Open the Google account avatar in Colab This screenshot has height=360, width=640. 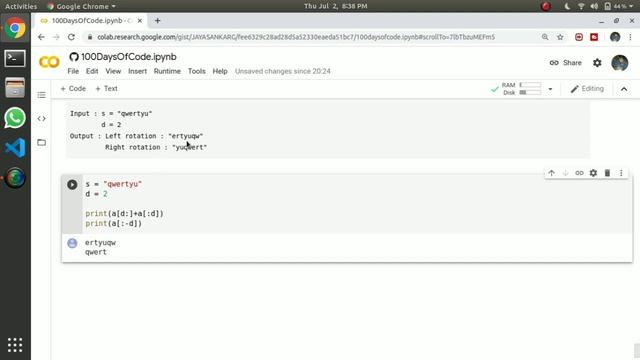pyautogui.click(x=620, y=63)
